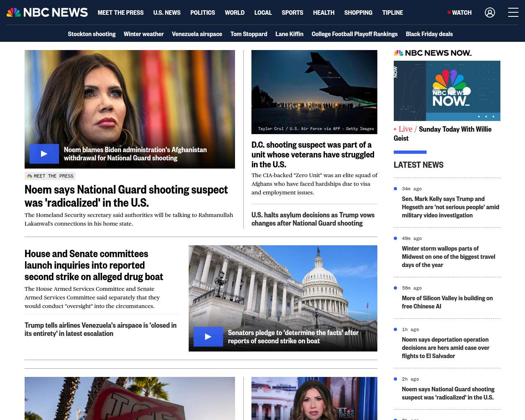
Task: Open the hamburger menu icon
Action: 513,12
